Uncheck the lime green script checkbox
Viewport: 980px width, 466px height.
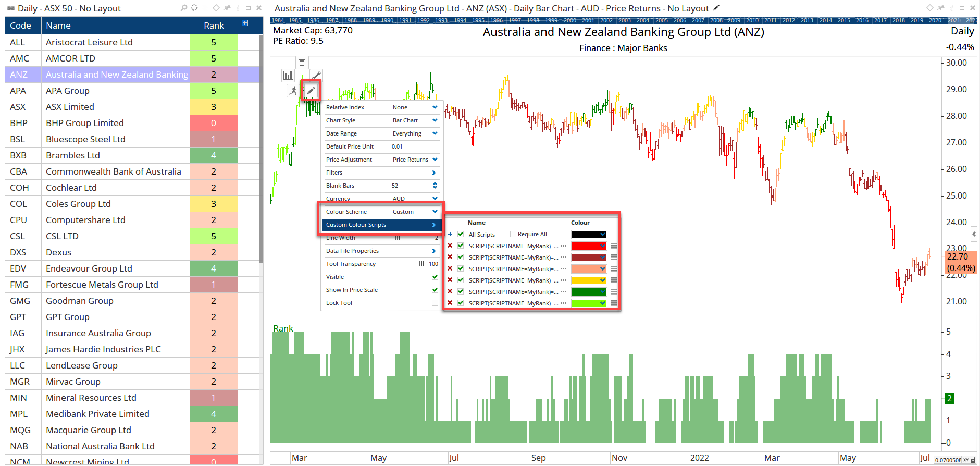(461, 303)
